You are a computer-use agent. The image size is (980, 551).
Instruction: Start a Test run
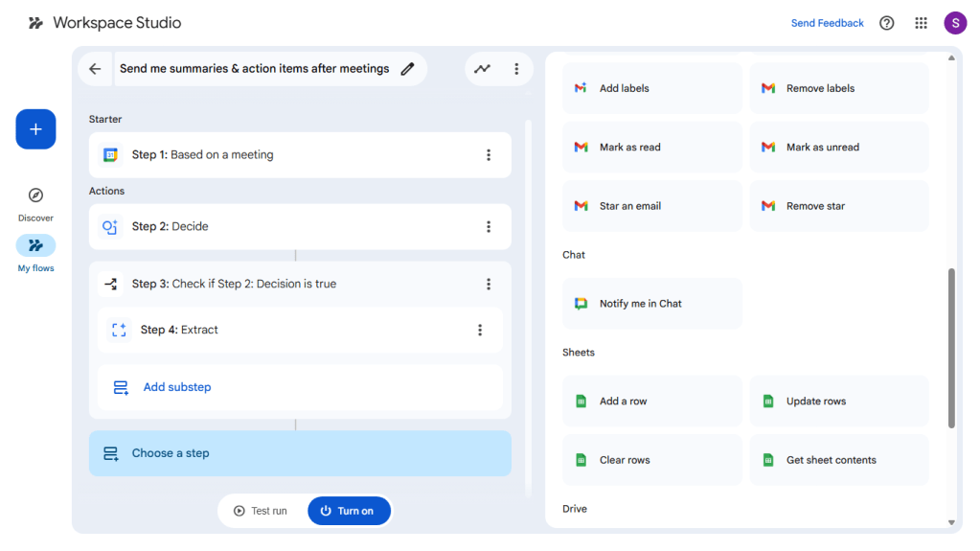click(x=261, y=511)
